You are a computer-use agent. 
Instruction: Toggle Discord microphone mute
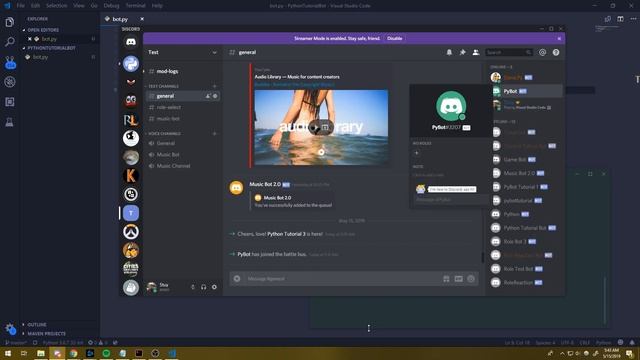tap(193, 287)
